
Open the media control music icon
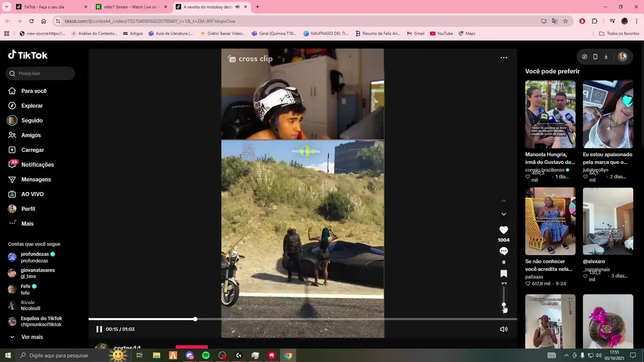tap(612, 21)
